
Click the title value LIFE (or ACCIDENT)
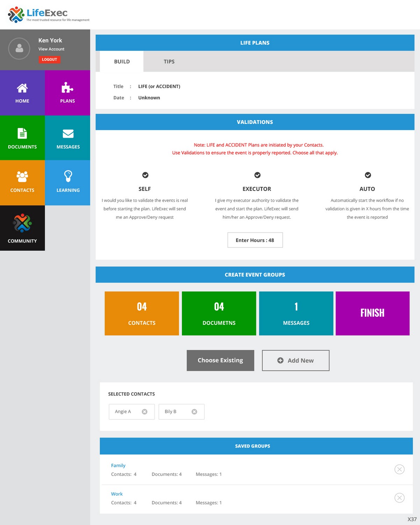(x=159, y=86)
